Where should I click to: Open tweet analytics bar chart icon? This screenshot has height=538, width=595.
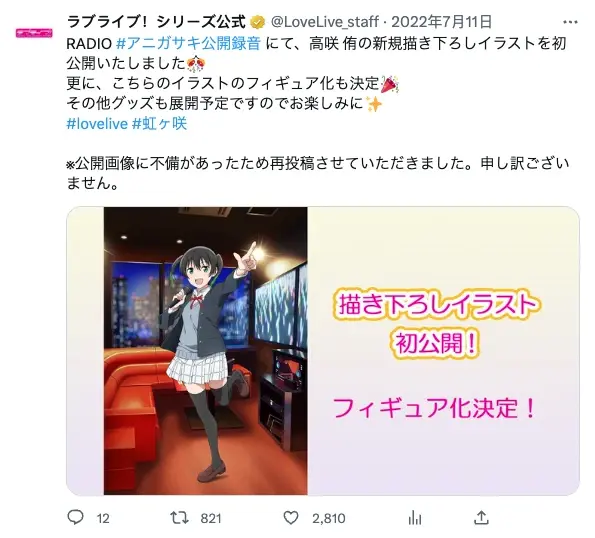click(415, 518)
